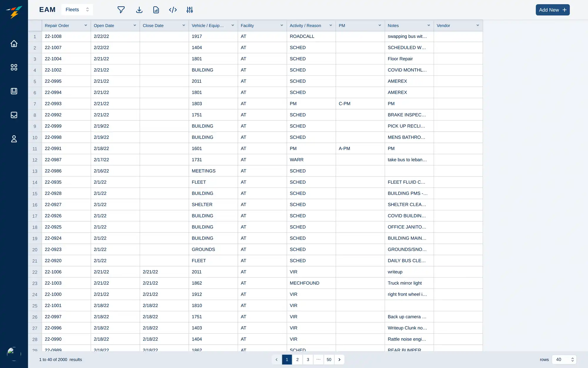
Task: Click the Truck mirror light note
Action: (x=409, y=283)
